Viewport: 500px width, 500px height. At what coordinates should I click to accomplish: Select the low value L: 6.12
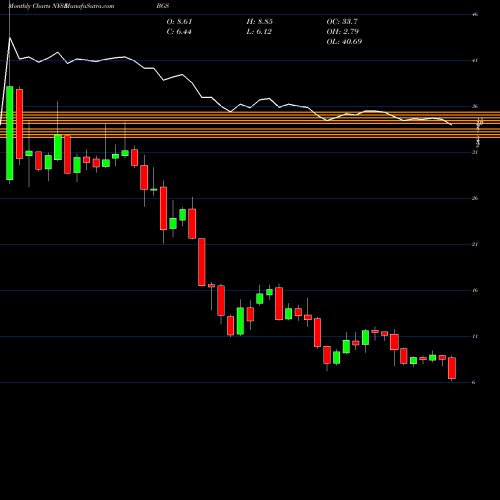259,32
